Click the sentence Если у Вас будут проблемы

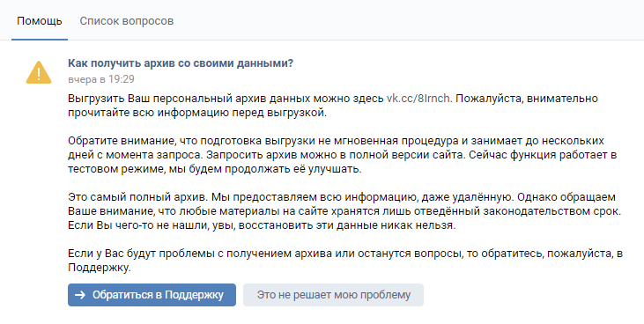[x=345, y=261]
